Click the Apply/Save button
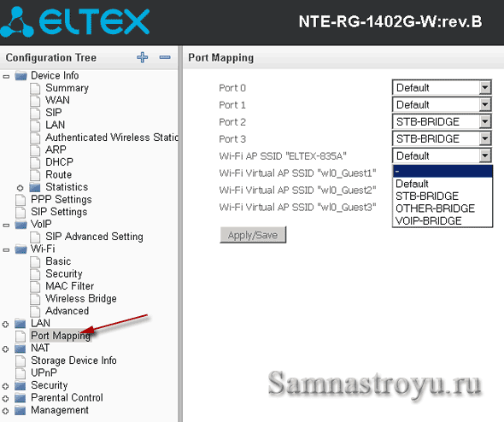Screen dimensions: 504x422 pyautogui.click(x=253, y=235)
